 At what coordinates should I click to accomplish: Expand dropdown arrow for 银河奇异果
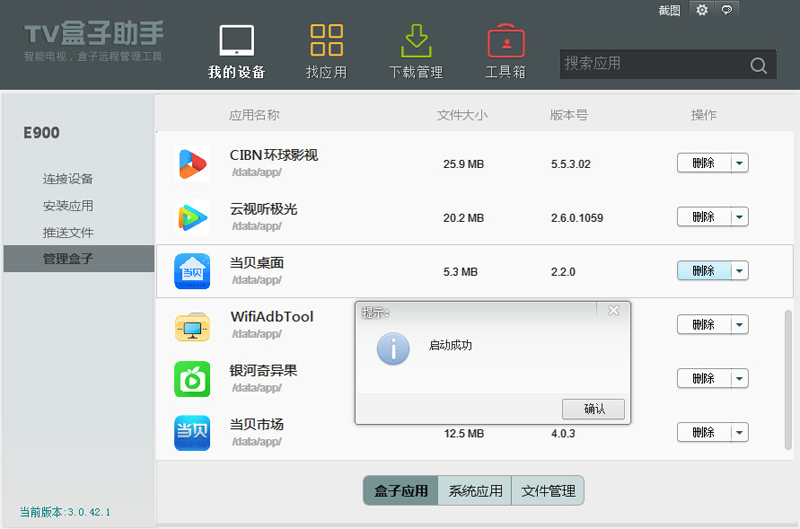tap(740, 379)
